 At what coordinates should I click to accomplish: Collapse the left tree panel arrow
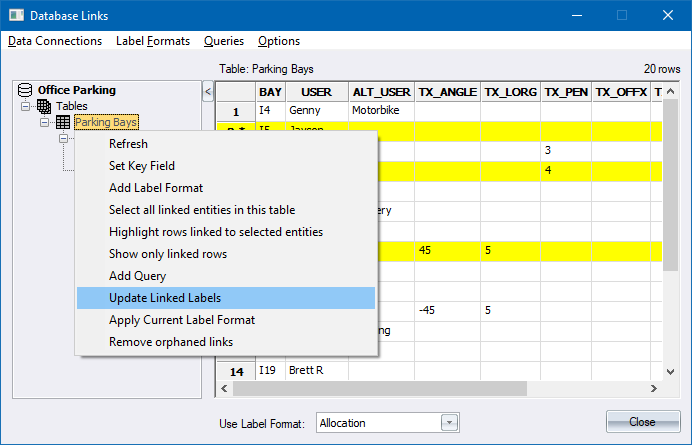[207, 92]
